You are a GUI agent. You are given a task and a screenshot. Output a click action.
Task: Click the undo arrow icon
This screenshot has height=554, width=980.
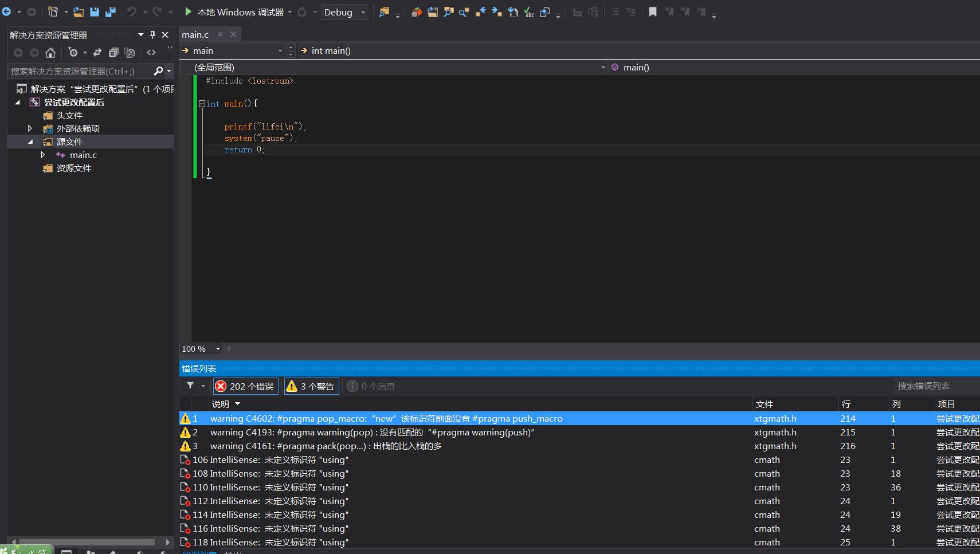132,12
